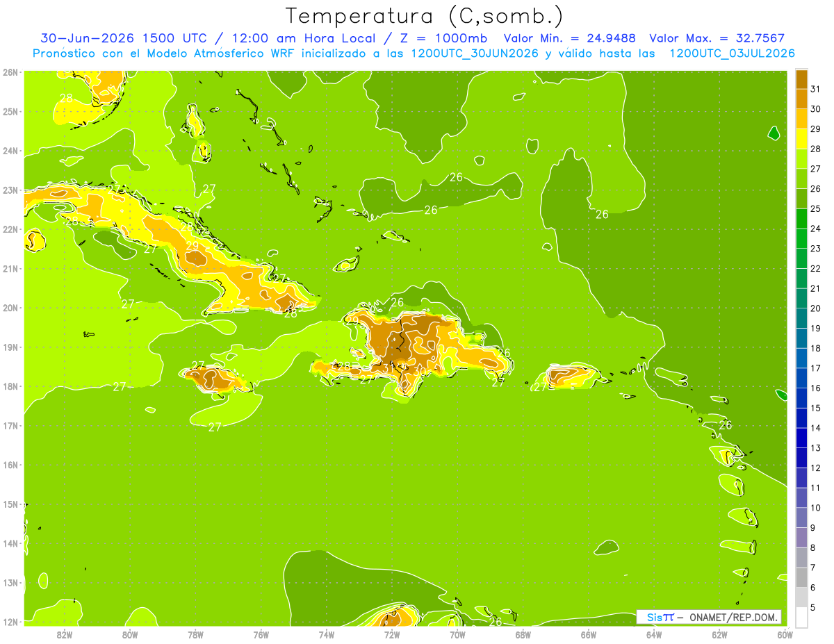Click the 26N latitude axis label

click(10, 72)
